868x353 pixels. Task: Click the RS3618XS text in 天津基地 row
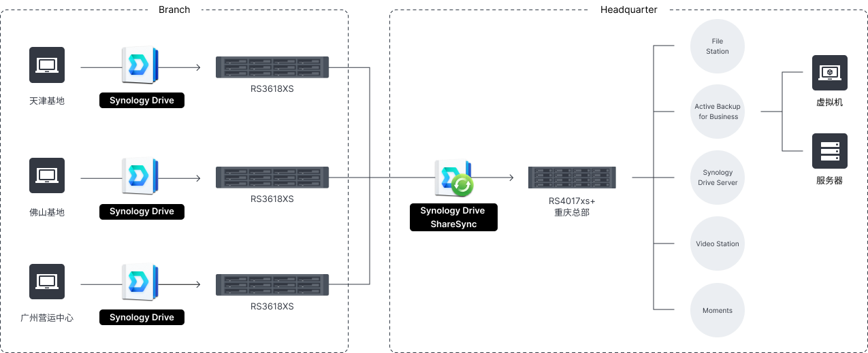[272, 88]
